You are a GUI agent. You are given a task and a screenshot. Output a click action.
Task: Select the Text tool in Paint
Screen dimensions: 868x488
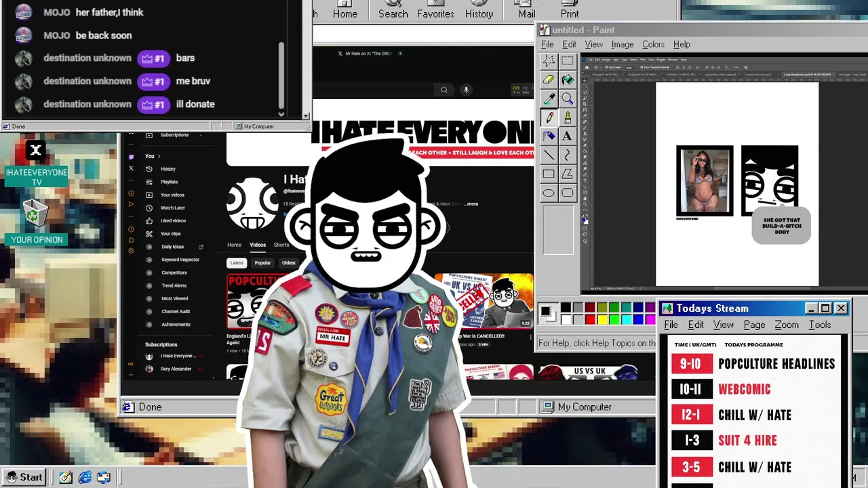(568, 136)
